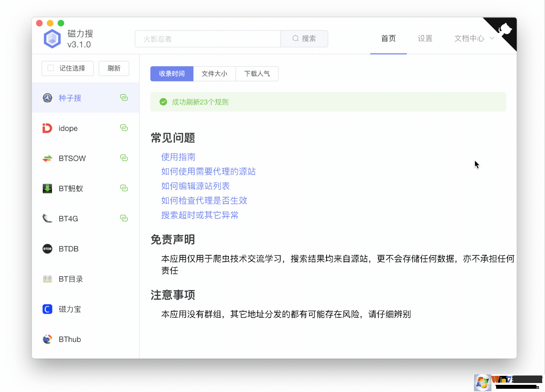Screen dimensions: 545x392
Task: Toggle the proxy link icon beside 种子搜
Action: [124, 97]
